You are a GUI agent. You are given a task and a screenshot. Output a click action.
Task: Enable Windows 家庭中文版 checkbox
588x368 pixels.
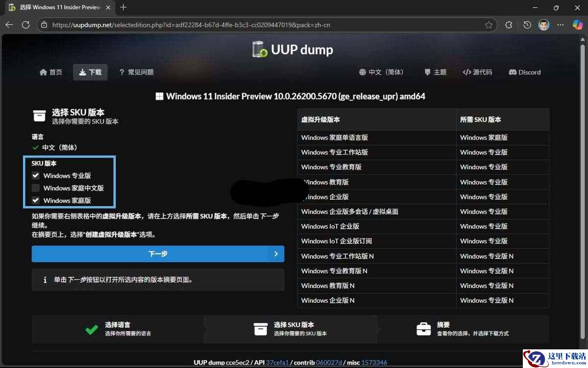pos(36,188)
